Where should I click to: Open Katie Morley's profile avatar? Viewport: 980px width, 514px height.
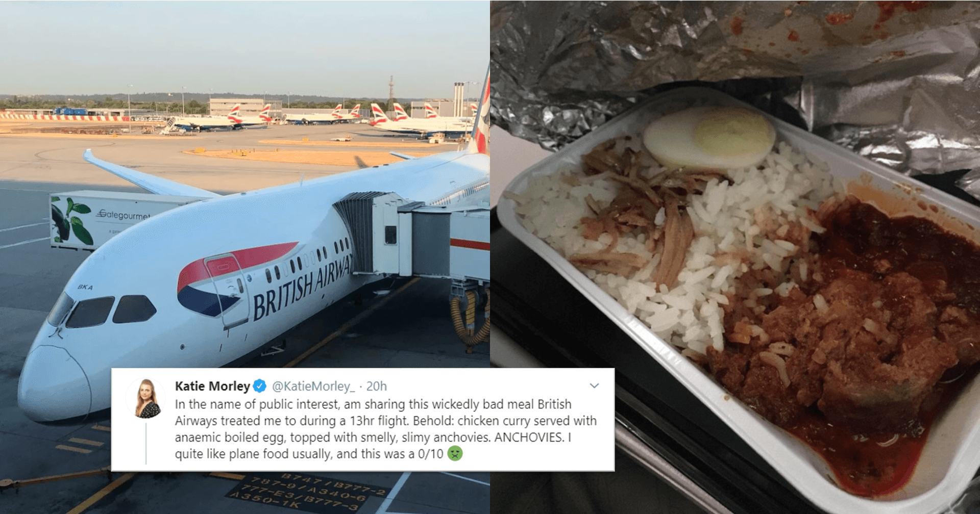click(x=147, y=399)
